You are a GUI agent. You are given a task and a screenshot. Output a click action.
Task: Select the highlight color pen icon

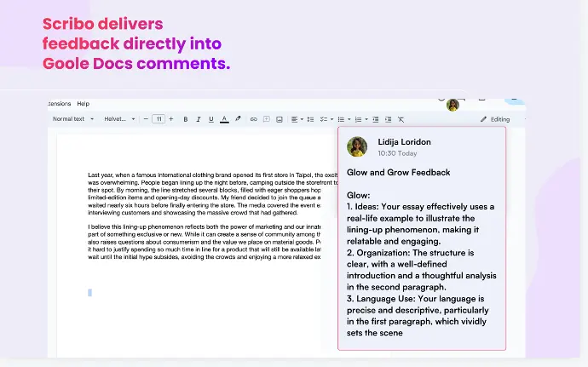[238, 119]
